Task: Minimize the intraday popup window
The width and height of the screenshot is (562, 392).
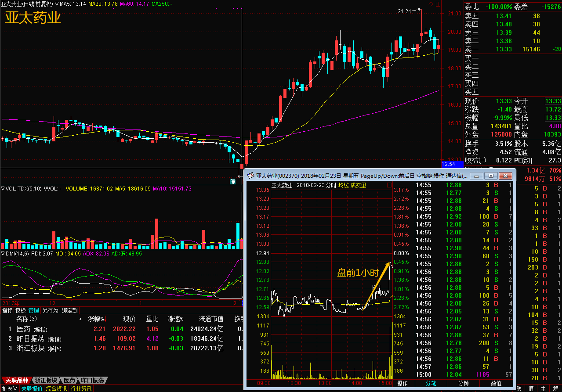Action: 477,176
